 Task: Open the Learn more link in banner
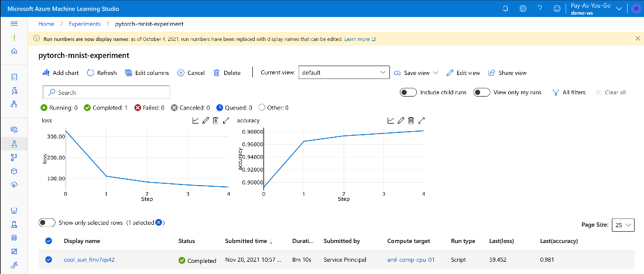tap(360, 39)
